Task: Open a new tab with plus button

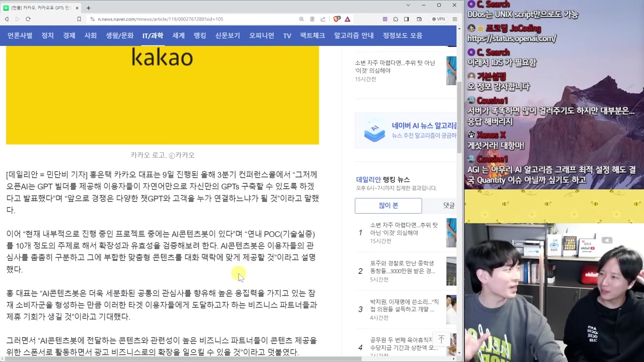Action: [x=89, y=8]
